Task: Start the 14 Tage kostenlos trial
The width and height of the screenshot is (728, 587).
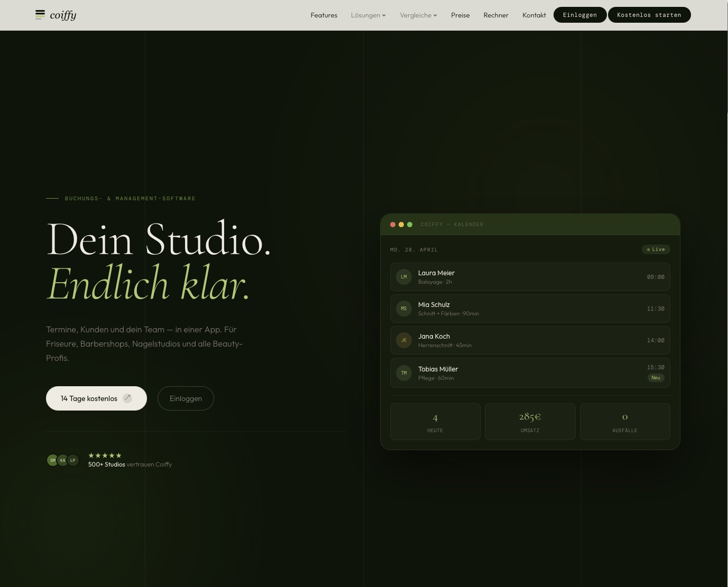Action: click(96, 398)
